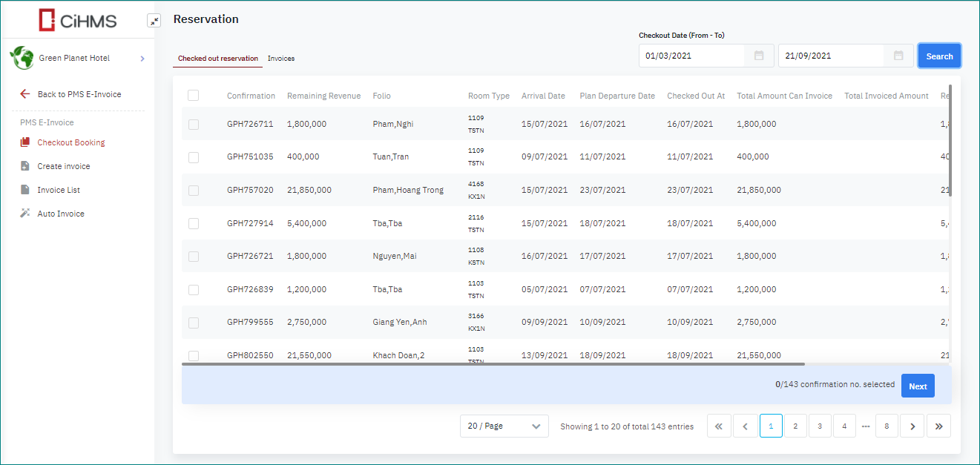This screenshot has height=465, width=980.
Task: Click the Auto Invoice magic wand icon
Action: [25, 214]
